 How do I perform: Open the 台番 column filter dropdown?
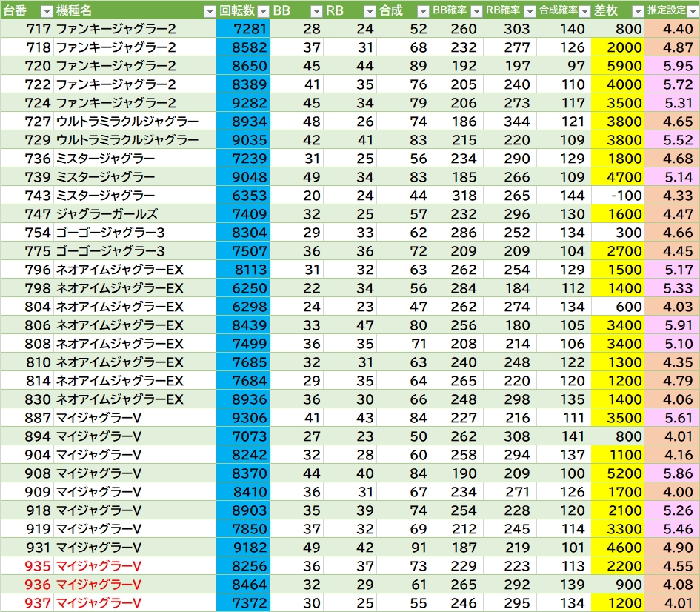point(47,12)
